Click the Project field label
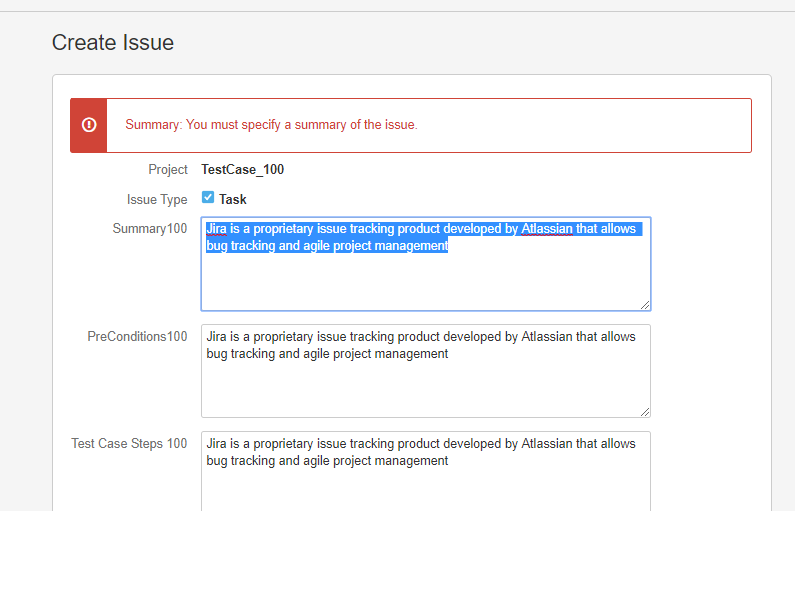 tap(168, 169)
